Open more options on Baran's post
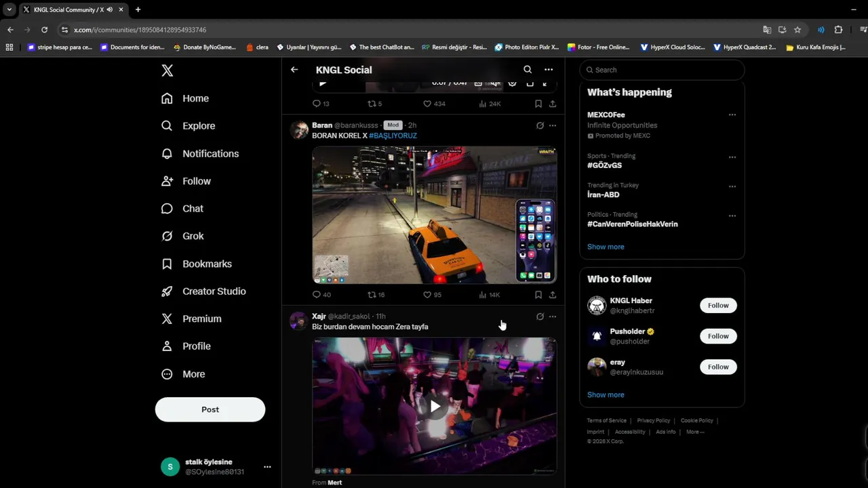This screenshot has width=868, height=488. [553, 125]
